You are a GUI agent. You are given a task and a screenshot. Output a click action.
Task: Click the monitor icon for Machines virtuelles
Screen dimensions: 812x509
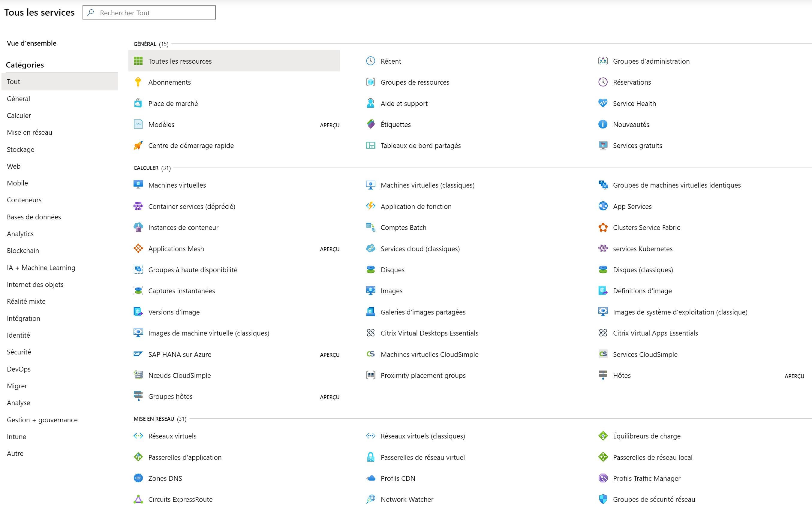(138, 185)
